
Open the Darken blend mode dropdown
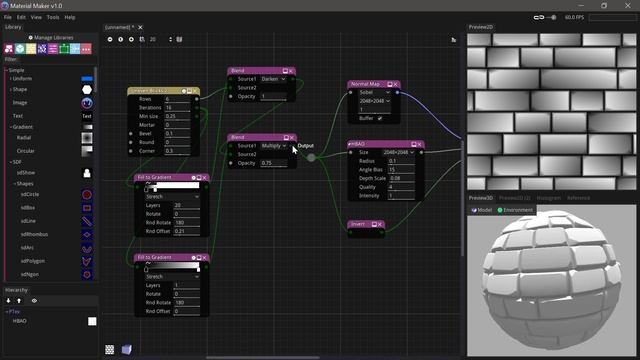coord(273,79)
